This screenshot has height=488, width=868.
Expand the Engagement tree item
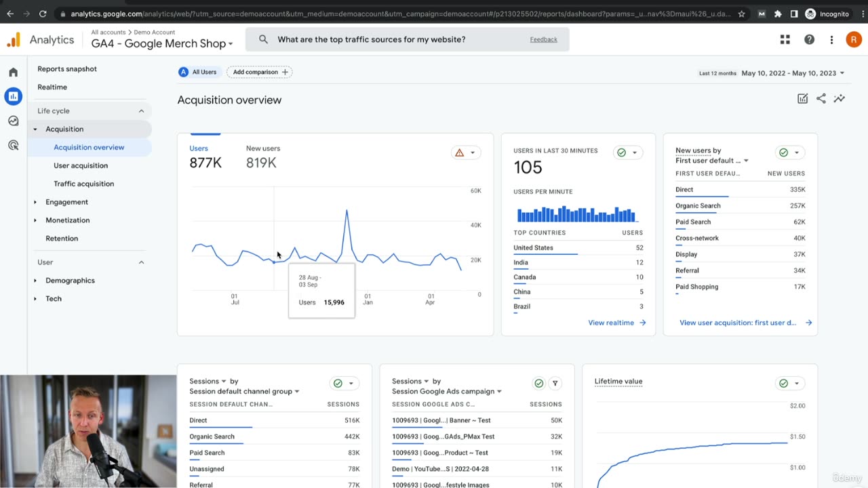pos(35,202)
